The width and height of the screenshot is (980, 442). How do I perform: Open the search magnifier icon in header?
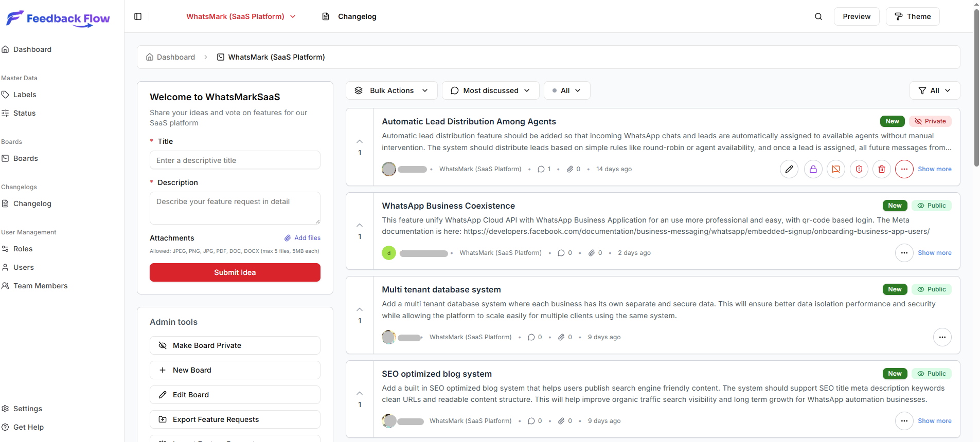click(x=818, y=16)
